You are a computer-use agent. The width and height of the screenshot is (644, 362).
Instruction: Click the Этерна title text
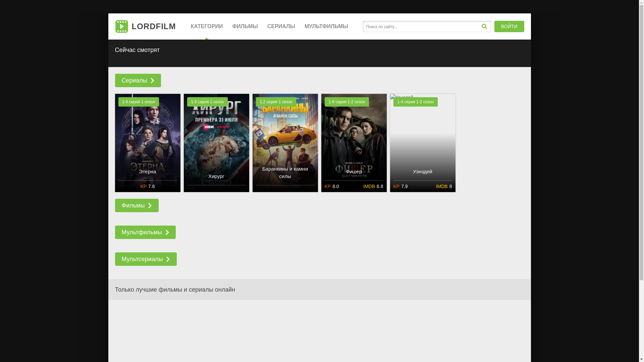coord(148,172)
